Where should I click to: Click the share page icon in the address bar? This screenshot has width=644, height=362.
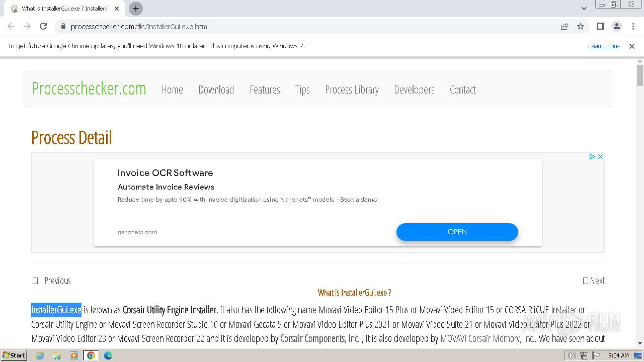pyautogui.click(x=565, y=26)
